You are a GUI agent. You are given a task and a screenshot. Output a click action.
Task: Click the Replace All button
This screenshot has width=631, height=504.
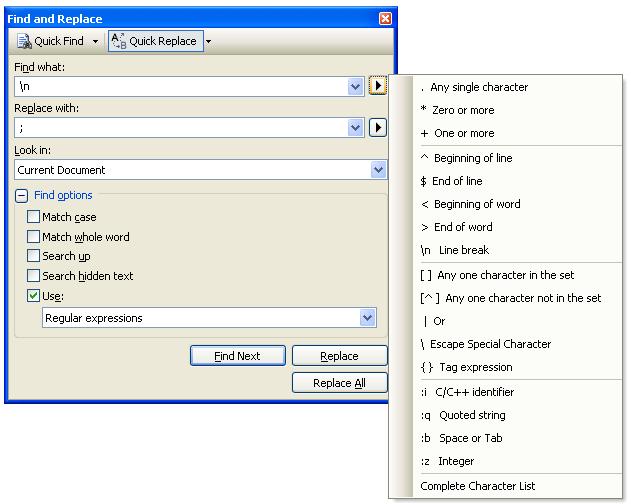coord(340,382)
